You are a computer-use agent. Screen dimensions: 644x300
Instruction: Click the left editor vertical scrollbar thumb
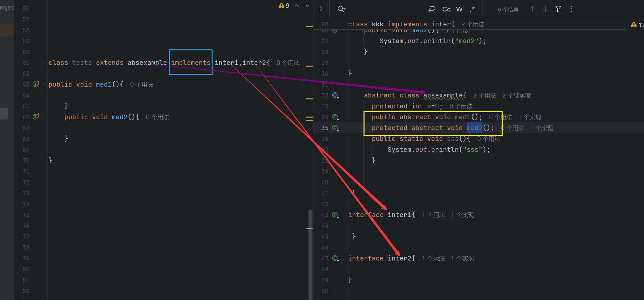[x=310, y=254]
